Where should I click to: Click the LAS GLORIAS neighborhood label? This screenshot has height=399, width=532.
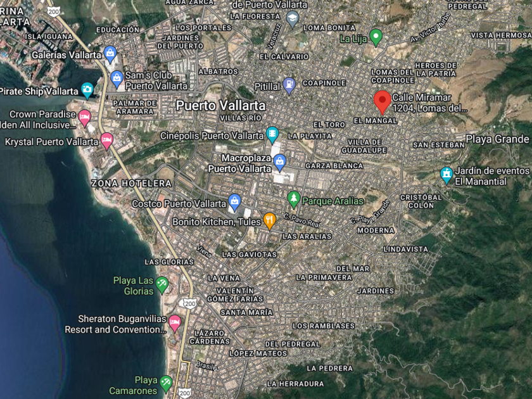coord(169,262)
